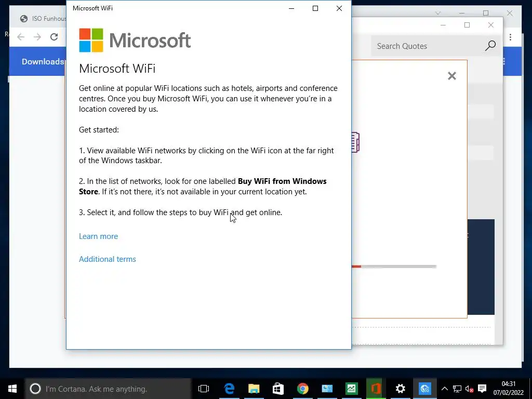Click the three-dot menu in blue bar
532x399 pixels.
[x=504, y=61]
